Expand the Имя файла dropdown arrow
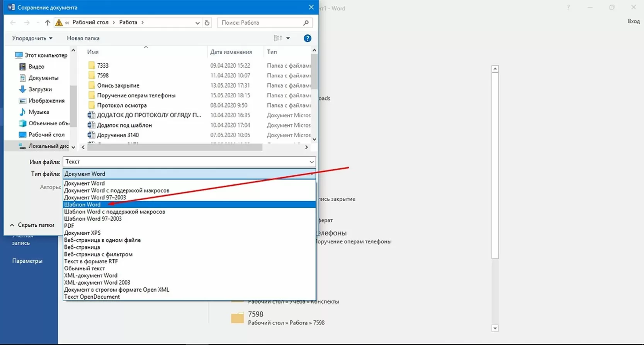This screenshot has height=345, width=644. tap(311, 162)
